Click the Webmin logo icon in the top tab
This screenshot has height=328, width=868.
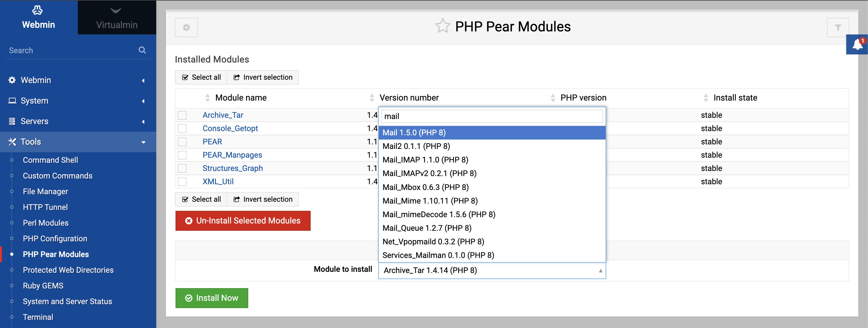pos(37,10)
